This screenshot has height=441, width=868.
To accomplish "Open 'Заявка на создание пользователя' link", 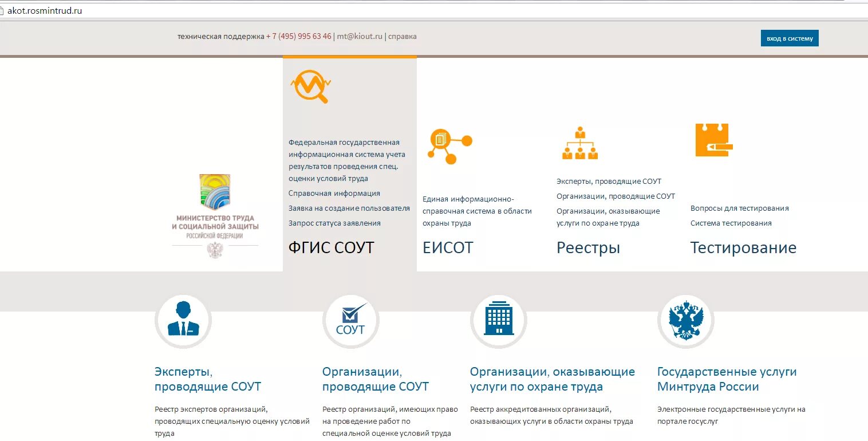I will tap(349, 208).
